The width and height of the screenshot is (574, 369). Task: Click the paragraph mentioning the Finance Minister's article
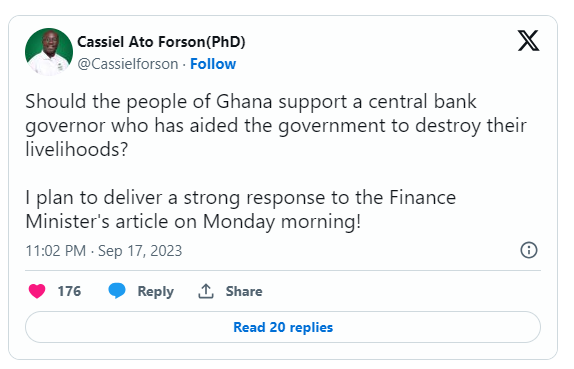241,210
